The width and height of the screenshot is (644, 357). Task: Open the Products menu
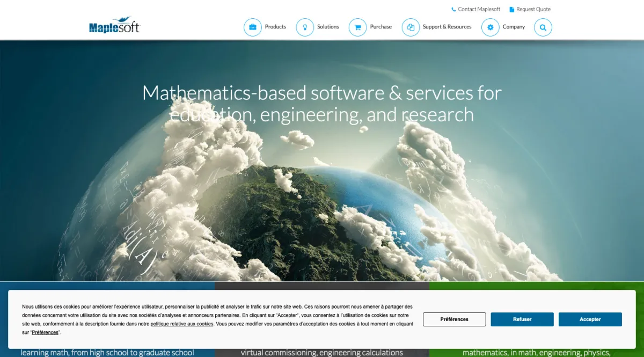point(275,27)
